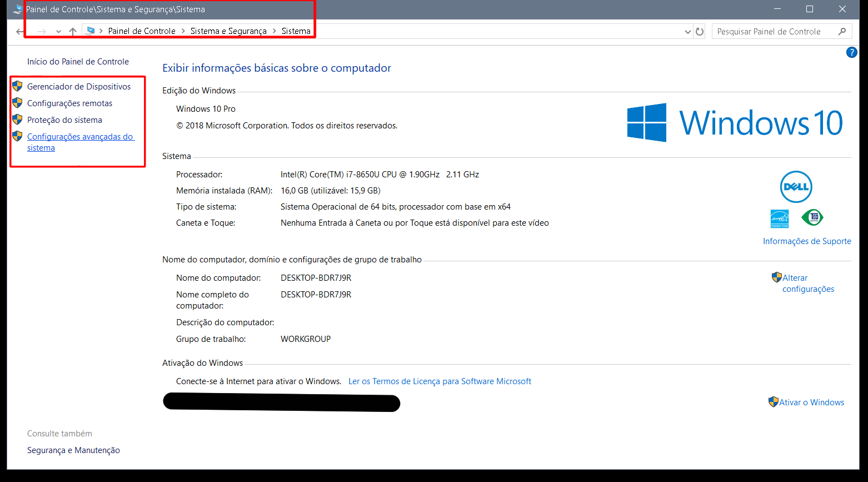868x482 pixels.
Task: Click shield icon beside Configurações avançadas
Action: (x=18, y=136)
